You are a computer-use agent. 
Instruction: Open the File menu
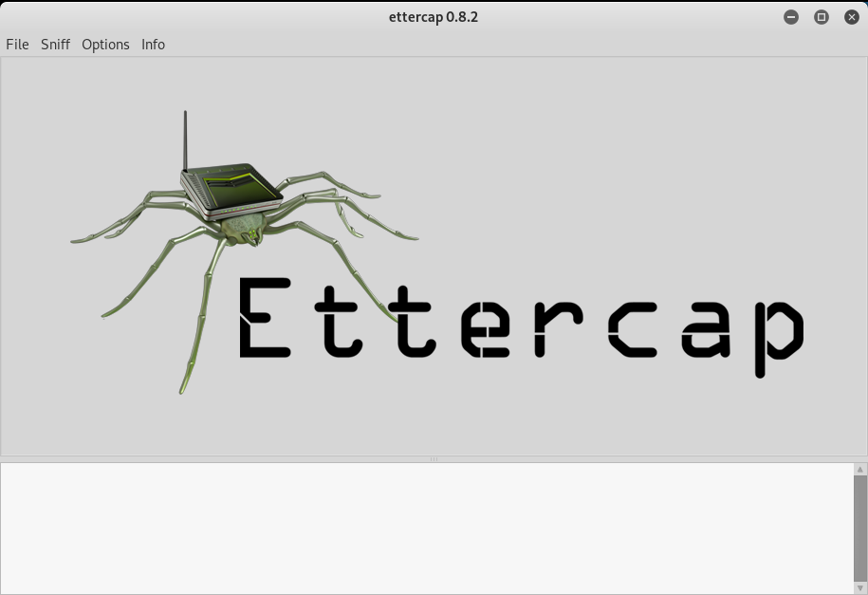[x=17, y=45]
